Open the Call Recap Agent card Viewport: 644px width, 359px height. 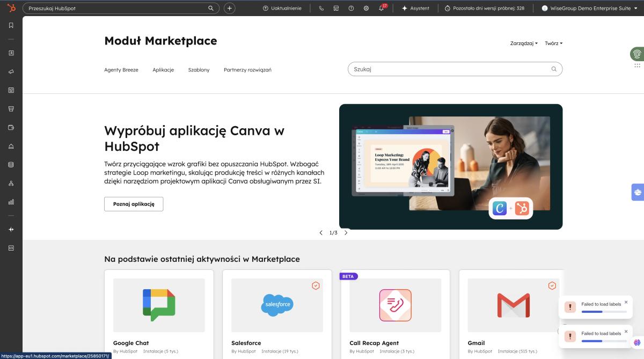[x=395, y=314]
